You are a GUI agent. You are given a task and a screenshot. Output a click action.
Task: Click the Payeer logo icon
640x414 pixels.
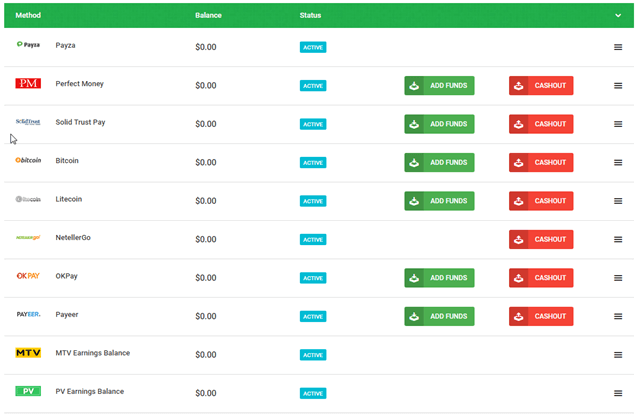[x=28, y=315]
